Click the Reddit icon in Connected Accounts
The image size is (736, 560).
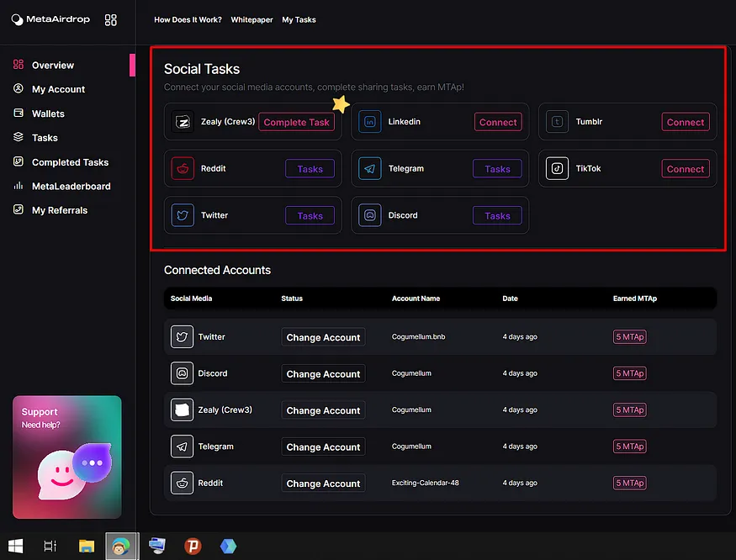pyautogui.click(x=183, y=483)
